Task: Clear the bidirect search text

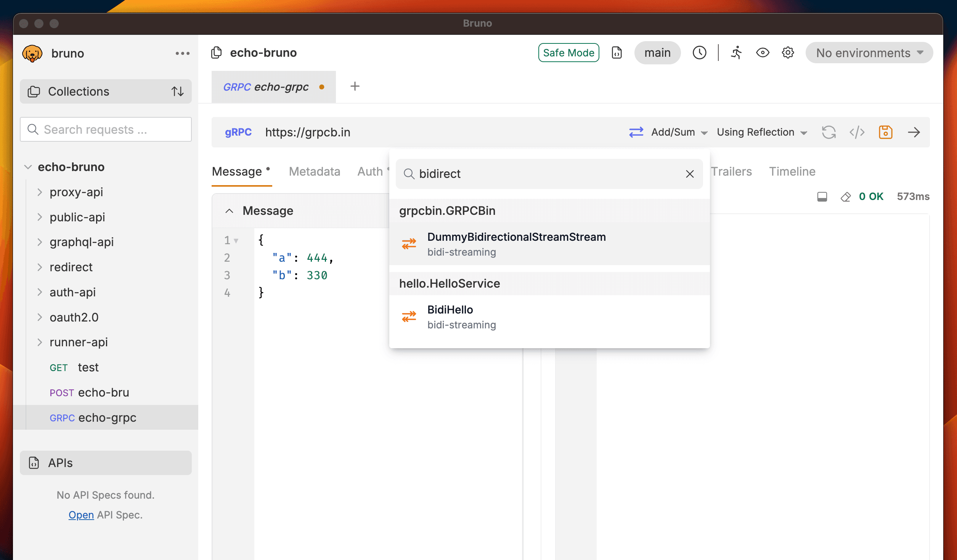Action: 689,174
